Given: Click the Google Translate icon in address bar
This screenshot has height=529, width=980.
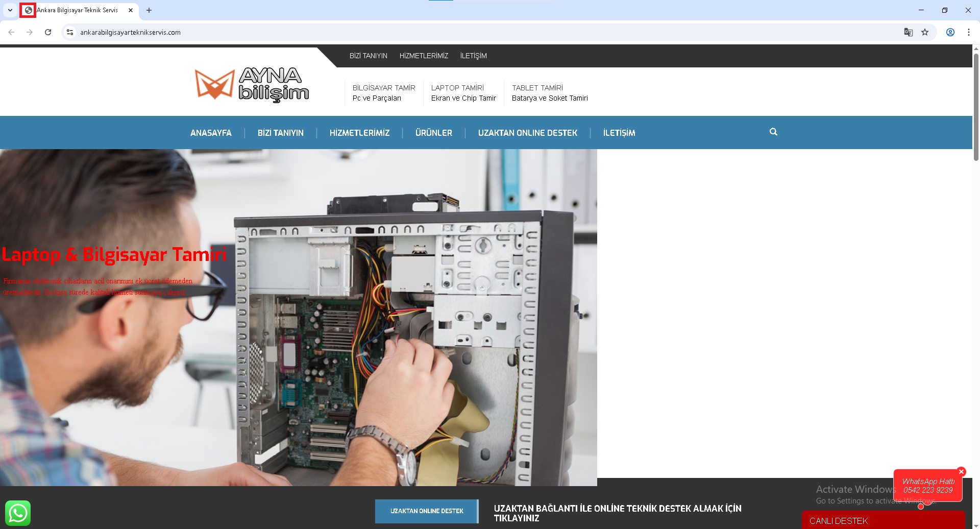Looking at the screenshot, I should [908, 32].
